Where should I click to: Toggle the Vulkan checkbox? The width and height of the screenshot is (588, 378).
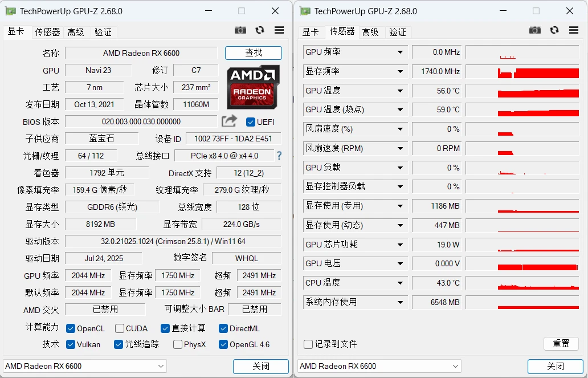[71, 344]
